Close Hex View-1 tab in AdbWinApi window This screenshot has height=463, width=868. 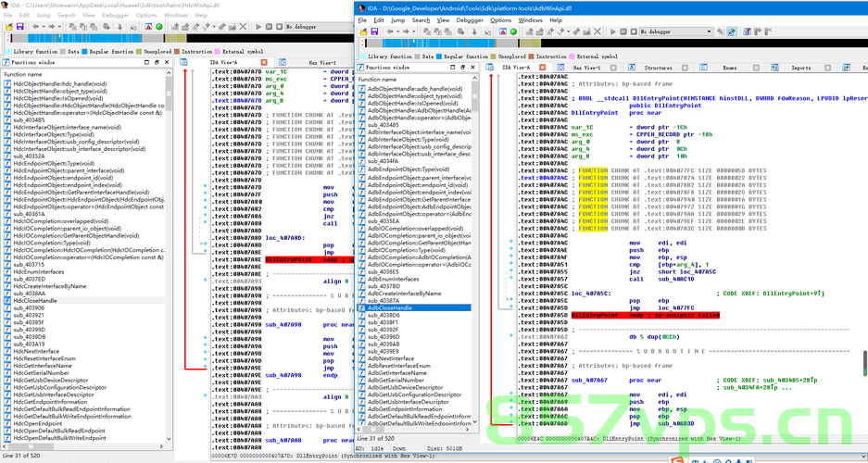[613, 68]
